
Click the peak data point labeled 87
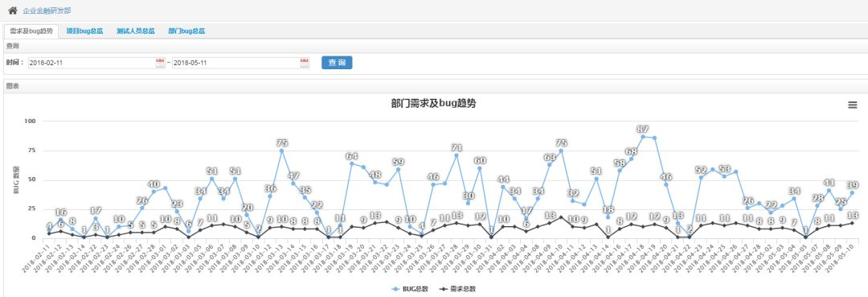point(643,136)
